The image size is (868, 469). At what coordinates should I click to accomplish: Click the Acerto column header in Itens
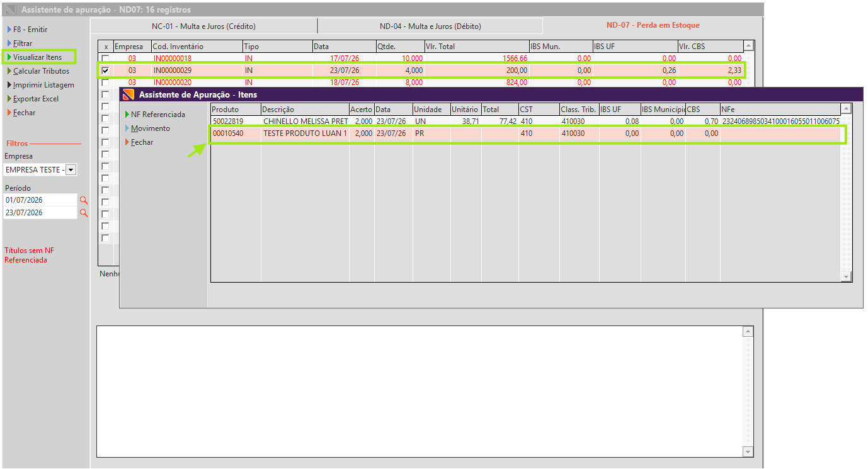coord(362,110)
